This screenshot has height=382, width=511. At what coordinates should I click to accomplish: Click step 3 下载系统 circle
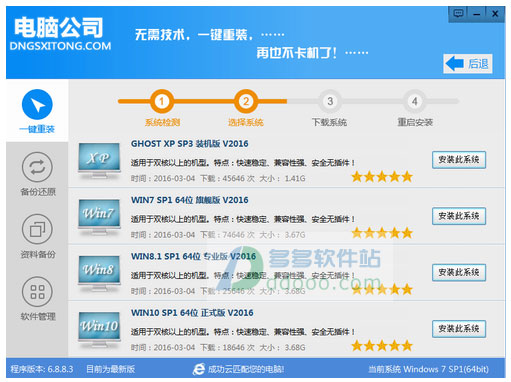pyautogui.click(x=330, y=101)
